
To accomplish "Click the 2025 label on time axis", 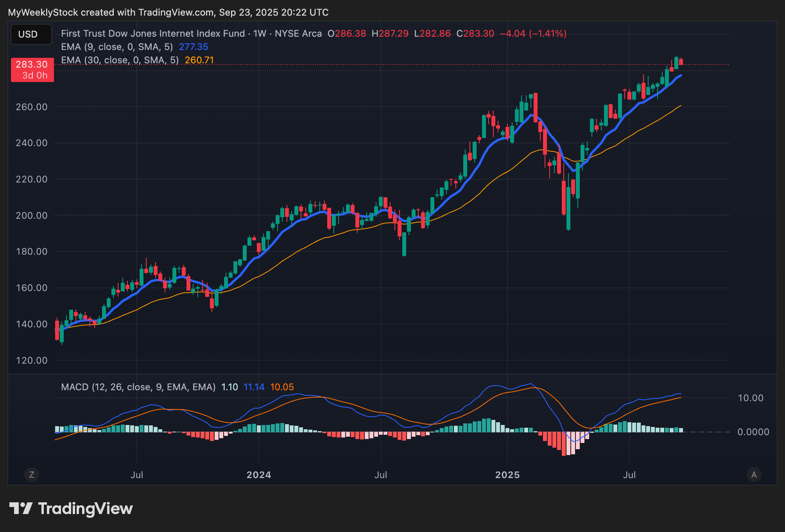I will click(x=507, y=475).
